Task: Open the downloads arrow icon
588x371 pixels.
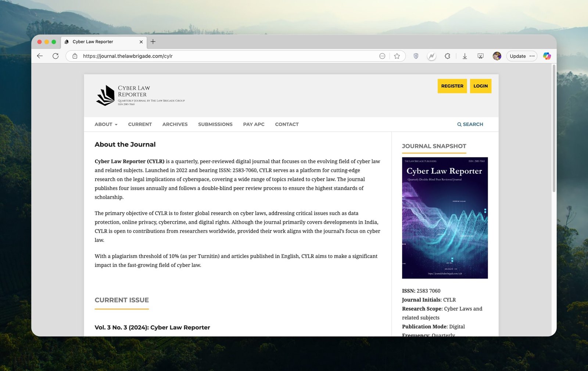Action: [x=465, y=56]
